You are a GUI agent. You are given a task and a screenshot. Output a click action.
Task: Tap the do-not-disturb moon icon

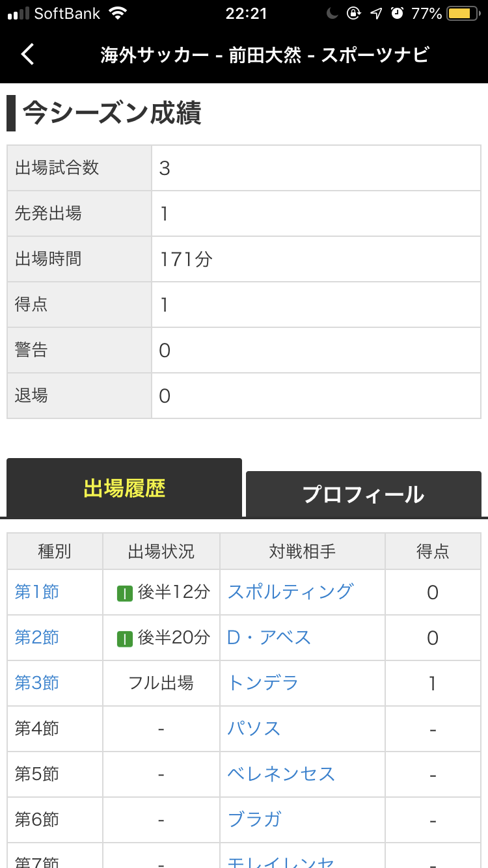tap(332, 13)
